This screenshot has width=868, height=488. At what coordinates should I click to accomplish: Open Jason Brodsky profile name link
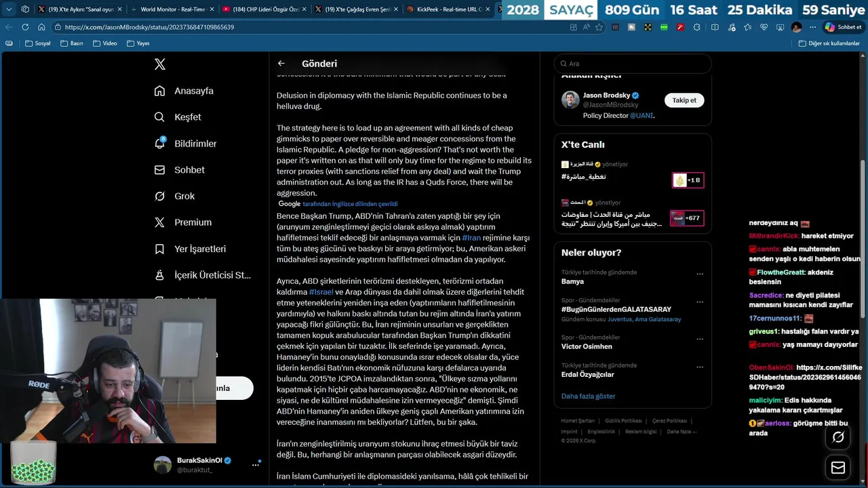[606, 96]
